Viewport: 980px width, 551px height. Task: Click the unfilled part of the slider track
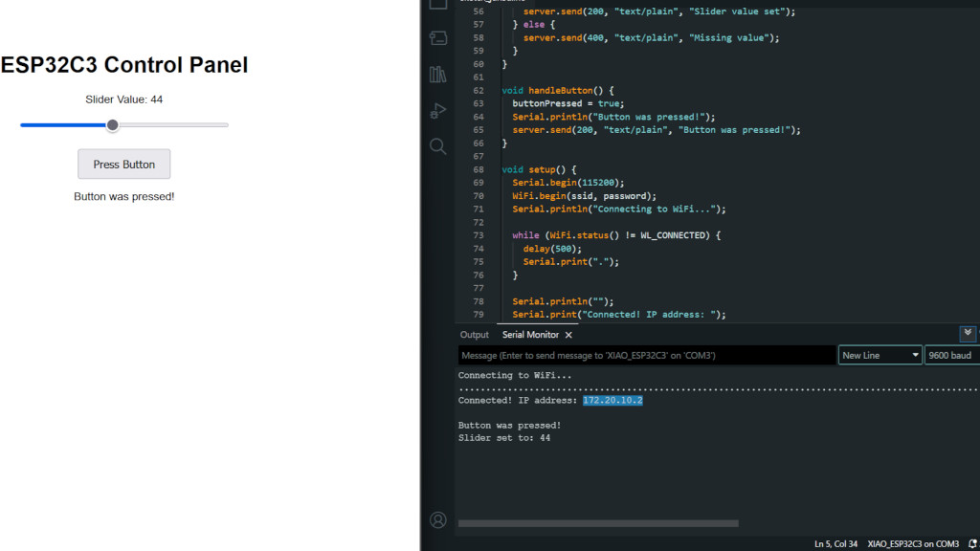coord(173,125)
